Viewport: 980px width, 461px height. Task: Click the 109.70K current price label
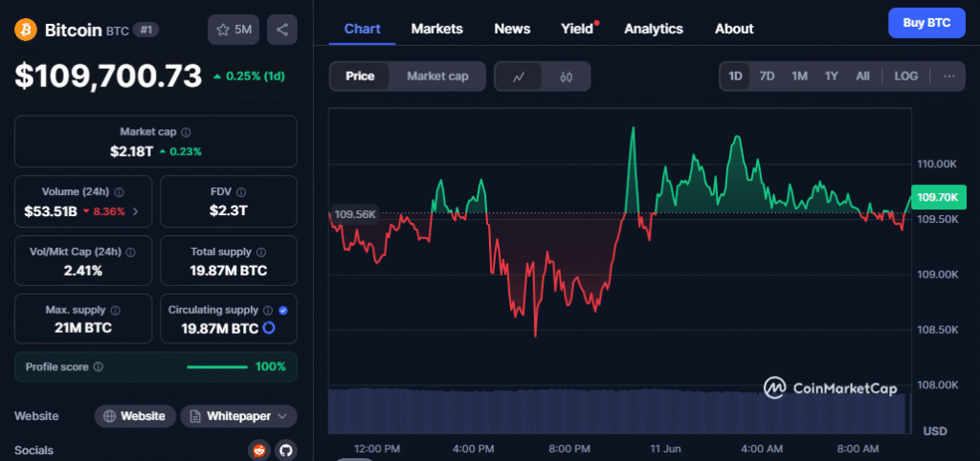point(938,197)
